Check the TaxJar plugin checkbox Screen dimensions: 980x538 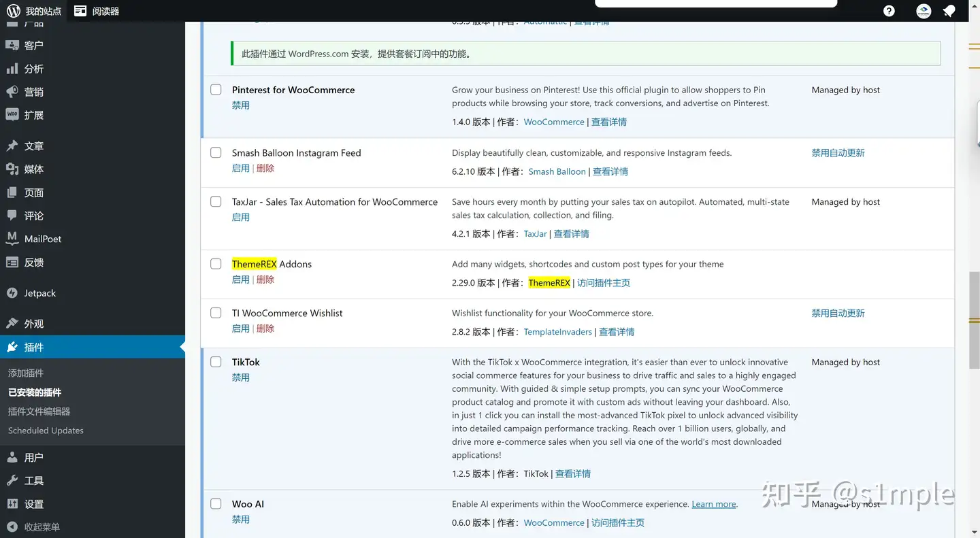click(216, 201)
